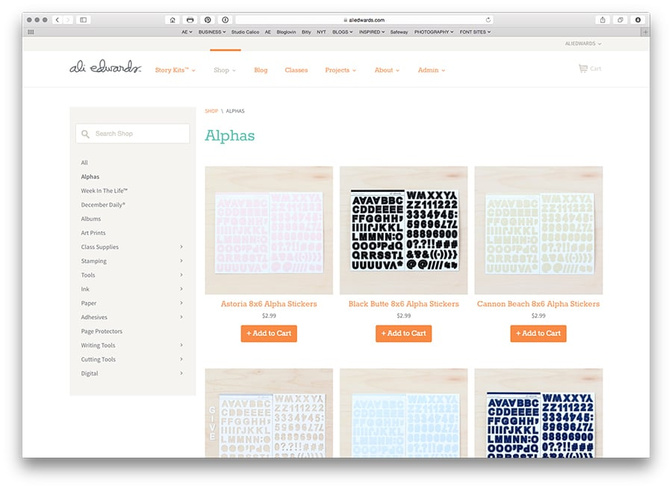The image size is (672, 489).
Task: Select the Art Prints category
Action: click(93, 233)
